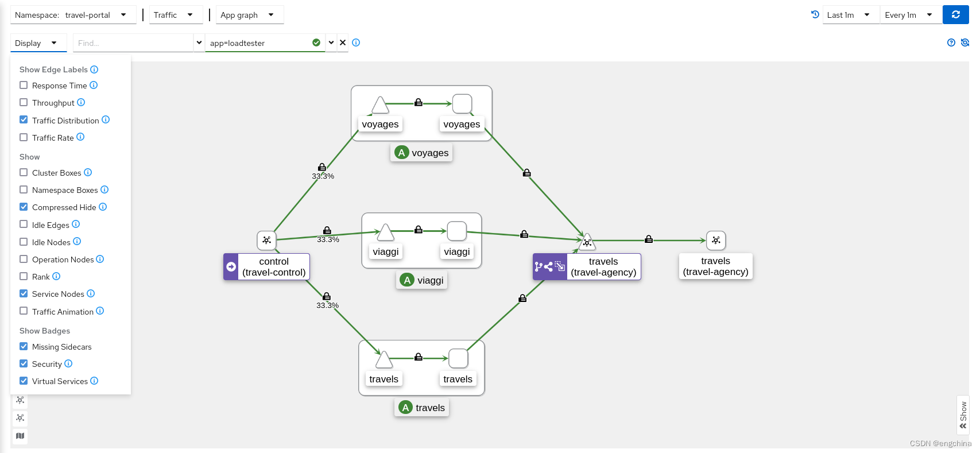Screen dimensions: 980x453
Task: Open the Hide presets dropdown arrow
Action: click(331, 42)
